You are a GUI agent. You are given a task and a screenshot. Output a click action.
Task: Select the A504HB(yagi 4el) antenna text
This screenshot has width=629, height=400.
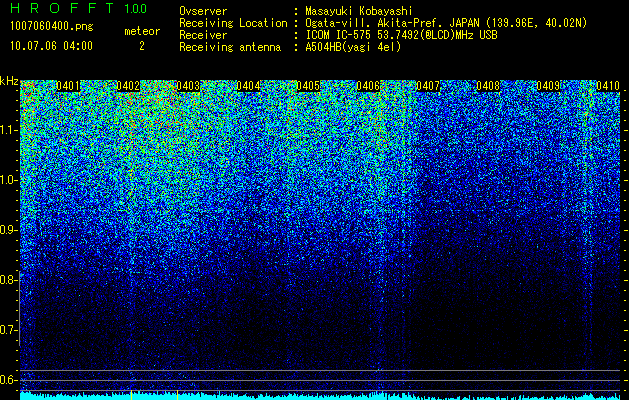[353, 47]
